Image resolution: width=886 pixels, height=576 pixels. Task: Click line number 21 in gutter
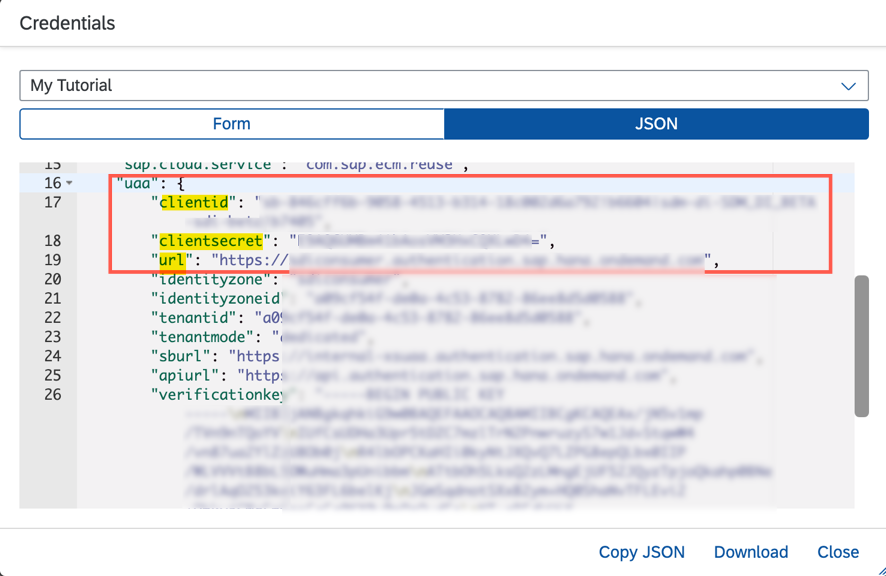click(53, 298)
